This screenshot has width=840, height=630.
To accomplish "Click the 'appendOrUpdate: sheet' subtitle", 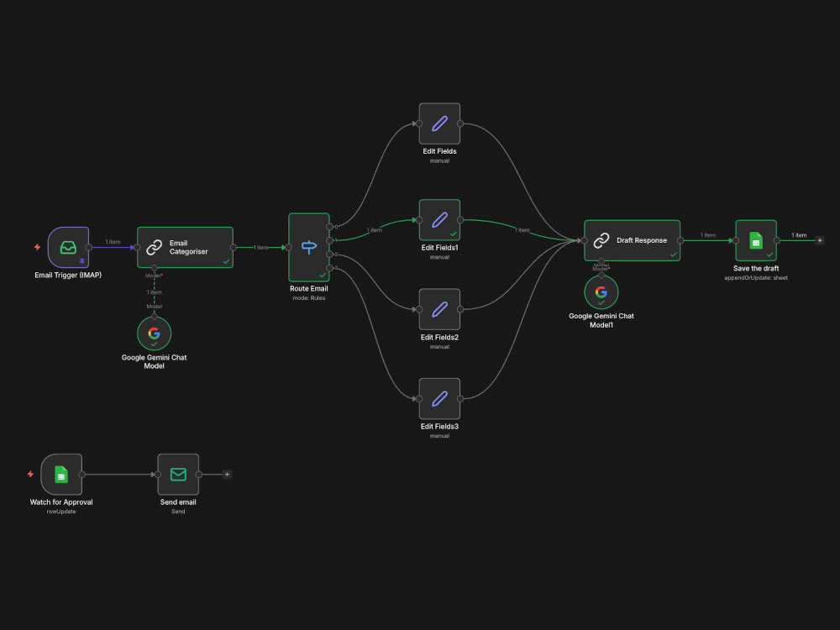I will click(756, 277).
